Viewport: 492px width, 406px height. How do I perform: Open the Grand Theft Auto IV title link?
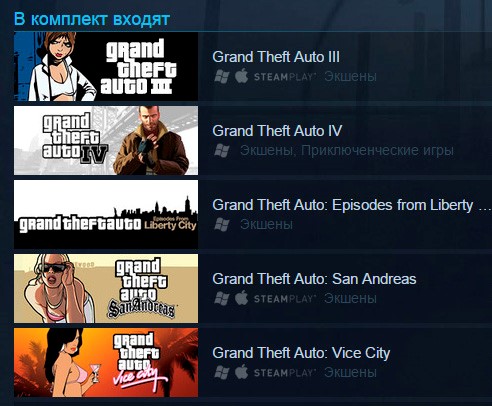[x=277, y=131]
